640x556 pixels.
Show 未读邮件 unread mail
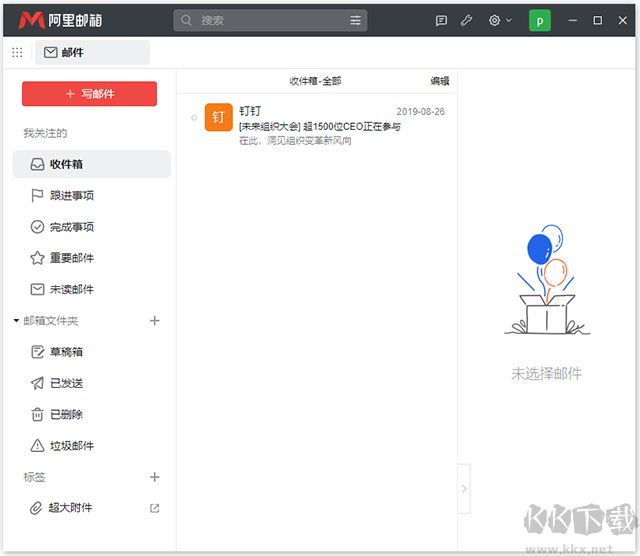[92, 289]
